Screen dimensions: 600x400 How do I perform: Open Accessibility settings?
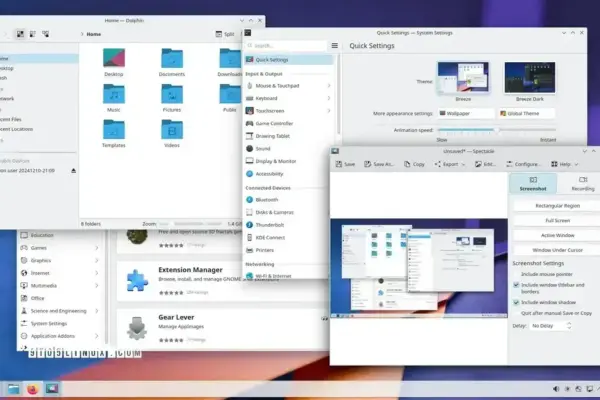point(289,174)
